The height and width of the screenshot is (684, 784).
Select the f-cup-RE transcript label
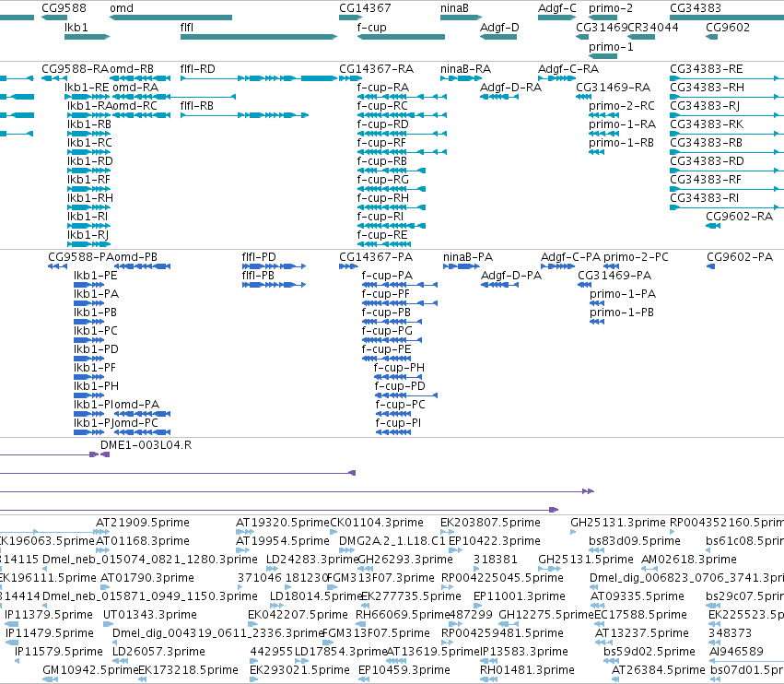click(x=382, y=235)
